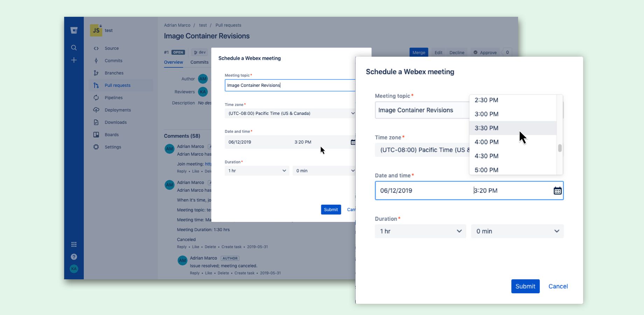Screen dimensions: 644x315
Task: Click the Approve button
Action: (x=484, y=52)
